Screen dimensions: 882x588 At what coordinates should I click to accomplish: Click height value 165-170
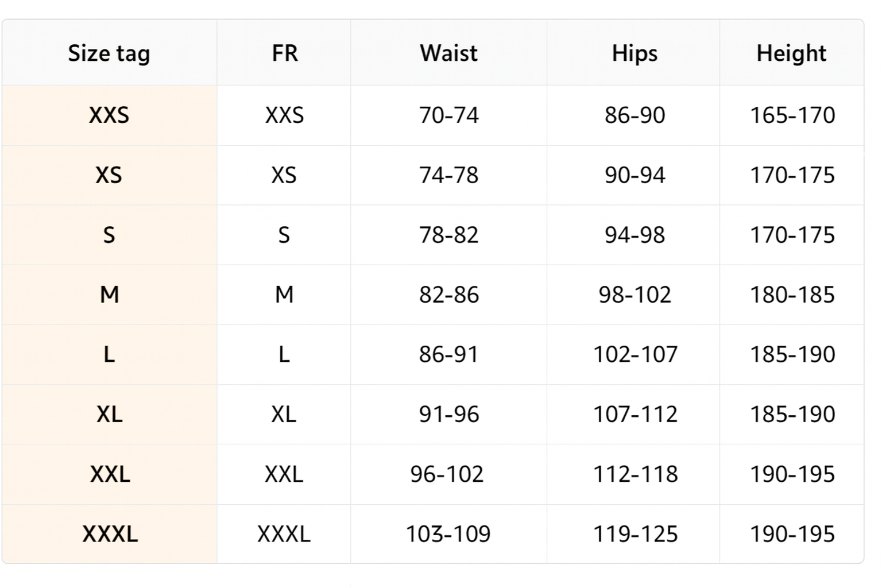(792, 115)
